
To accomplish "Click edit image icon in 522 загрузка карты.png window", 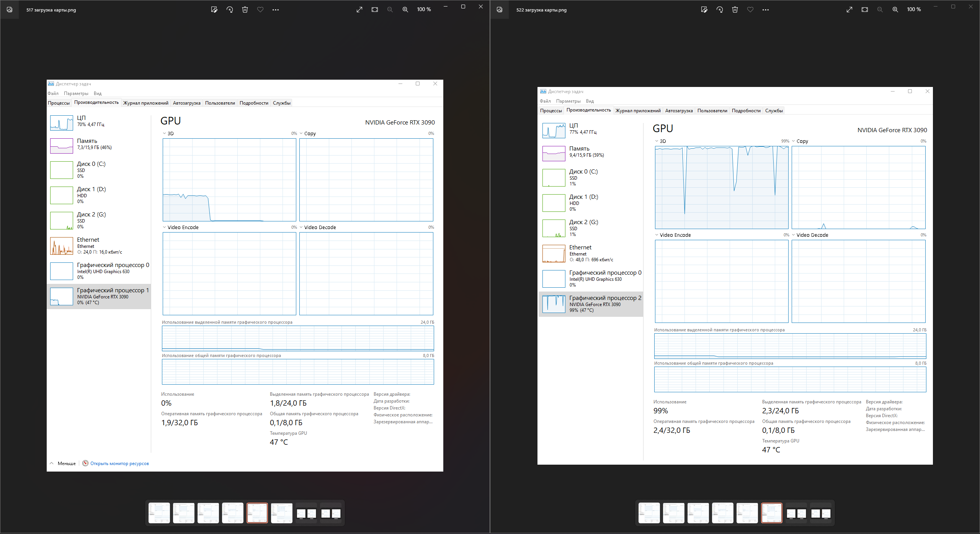I will pyautogui.click(x=704, y=10).
